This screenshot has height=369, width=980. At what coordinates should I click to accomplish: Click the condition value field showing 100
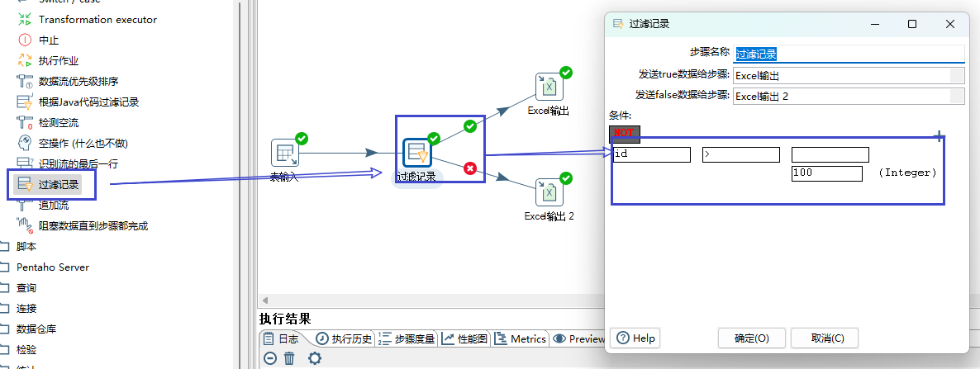coord(826,173)
